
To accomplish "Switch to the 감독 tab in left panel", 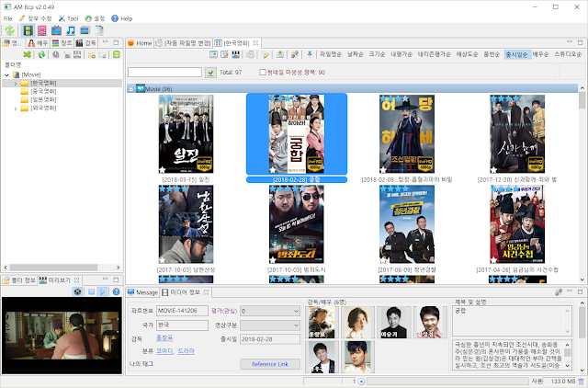I will pyautogui.click(x=85, y=43).
